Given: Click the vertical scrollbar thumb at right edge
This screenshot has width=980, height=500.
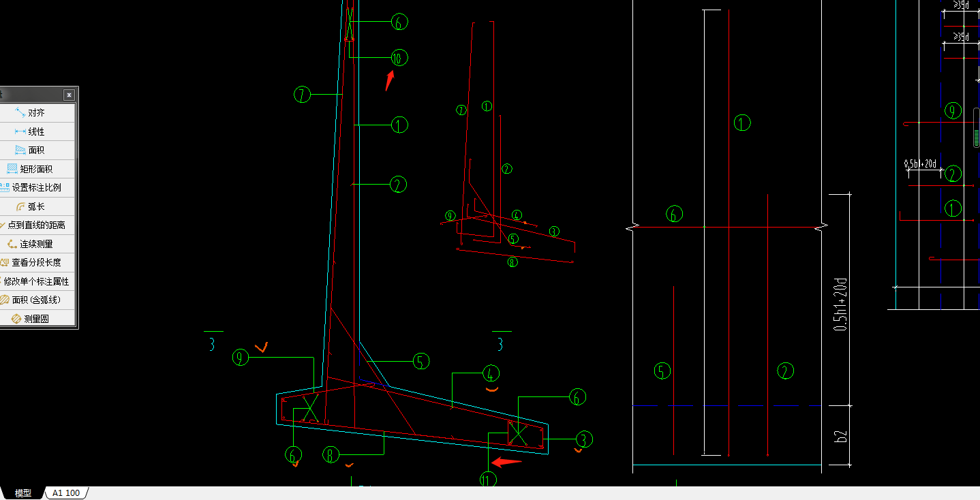Looking at the screenshot, I should (976, 127).
